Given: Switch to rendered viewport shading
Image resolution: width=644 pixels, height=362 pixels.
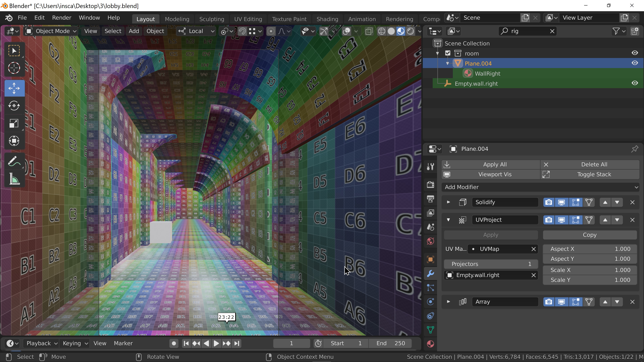Looking at the screenshot, I should pyautogui.click(x=410, y=31).
